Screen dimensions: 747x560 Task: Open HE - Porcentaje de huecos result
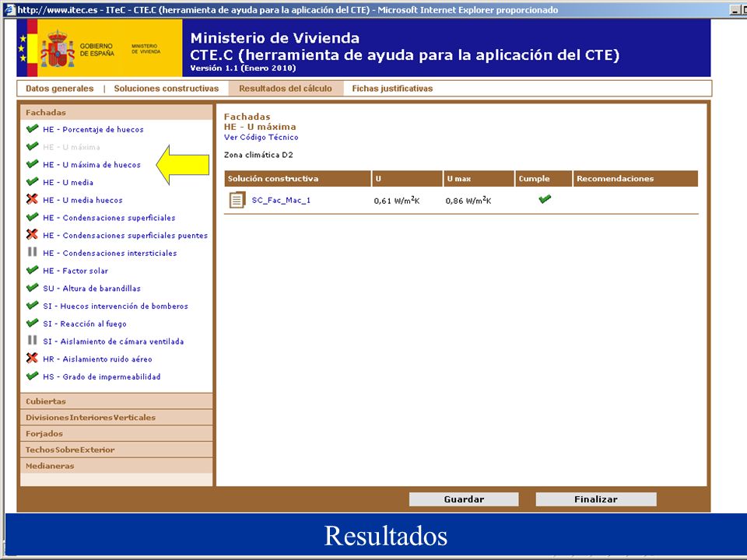93,130
